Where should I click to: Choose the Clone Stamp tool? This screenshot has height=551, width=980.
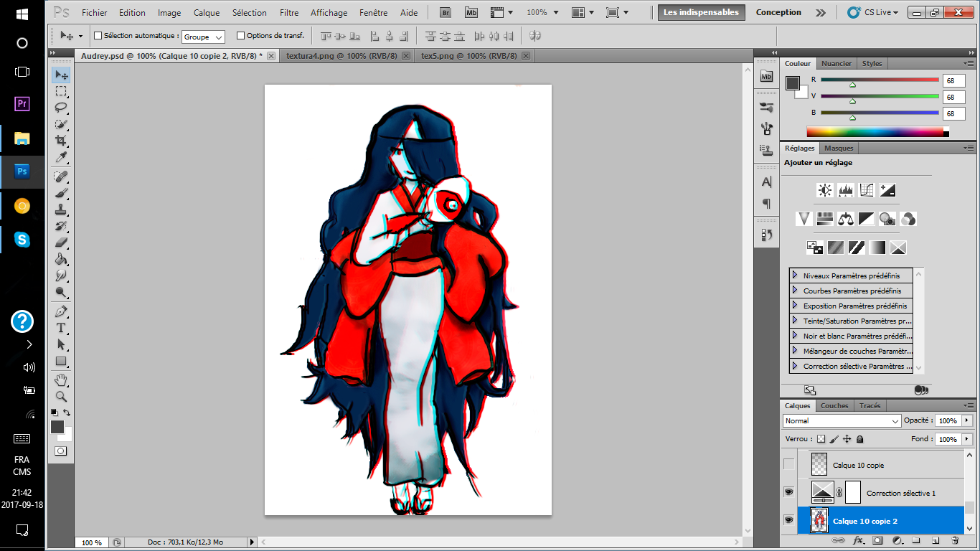click(61, 209)
